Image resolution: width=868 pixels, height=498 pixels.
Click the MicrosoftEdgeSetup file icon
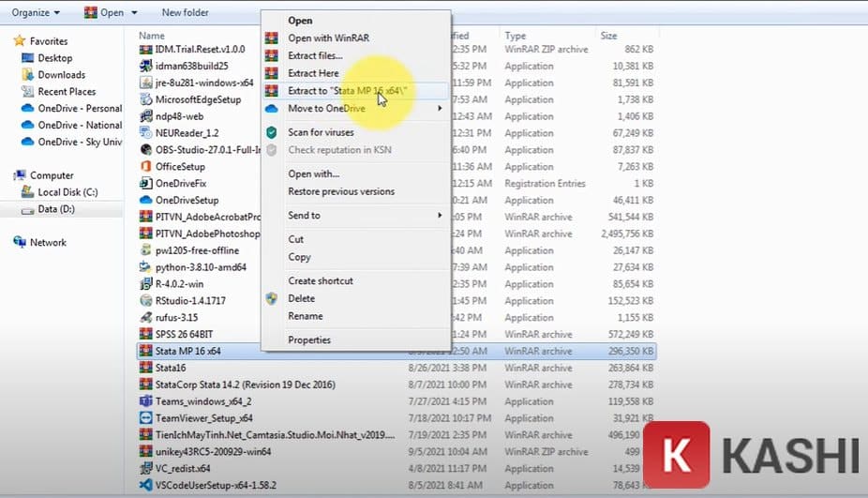point(145,99)
